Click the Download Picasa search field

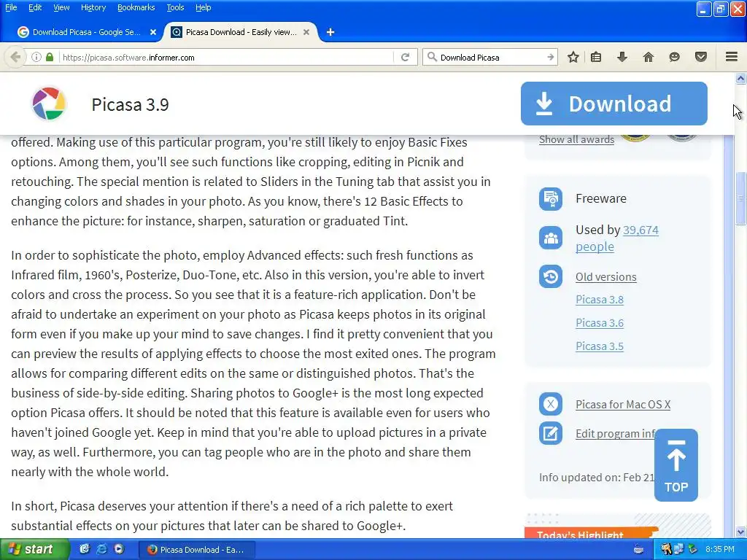[491, 57]
